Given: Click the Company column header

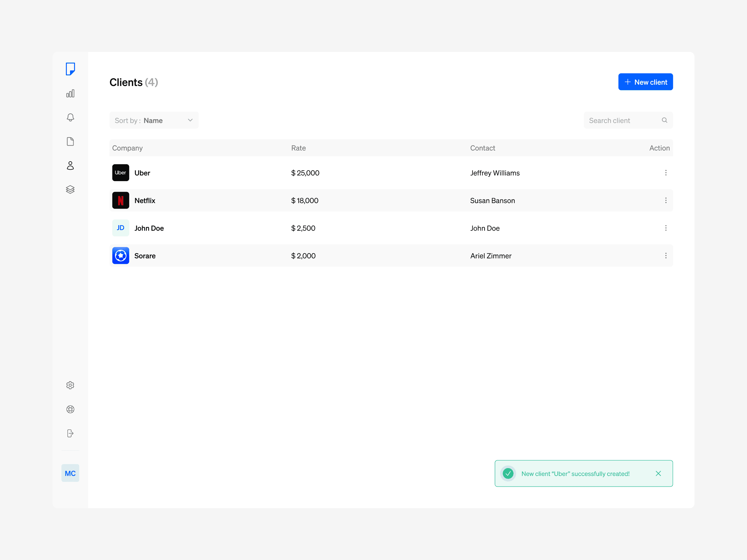Looking at the screenshot, I should (x=127, y=148).
